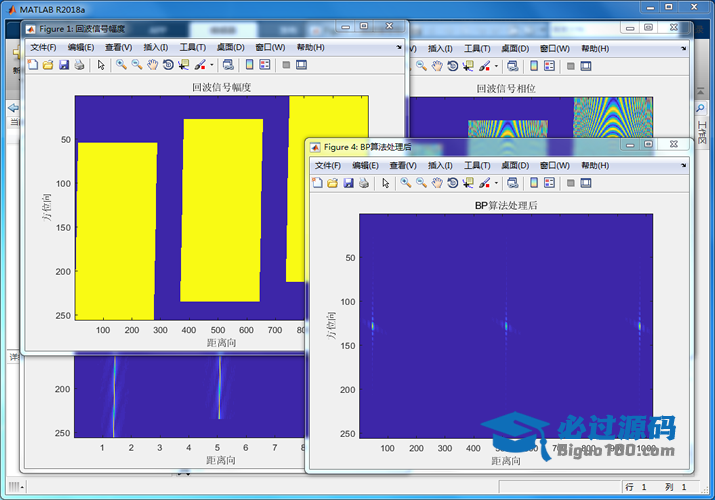Toggle the Pan hand tool in Figure 1

tap(152, 65)
